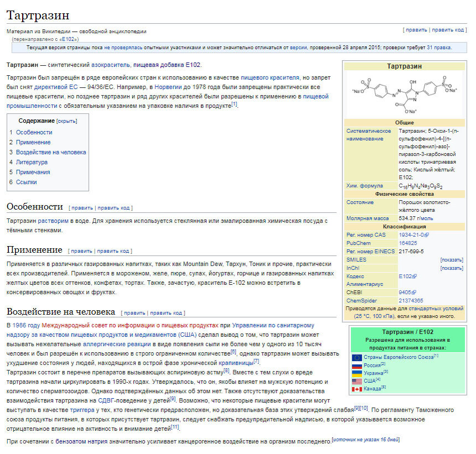The height and width of the screenshot is (454, 476).
Task: Click the Ukraine flag icon
Action: click(x=357, y=373)
